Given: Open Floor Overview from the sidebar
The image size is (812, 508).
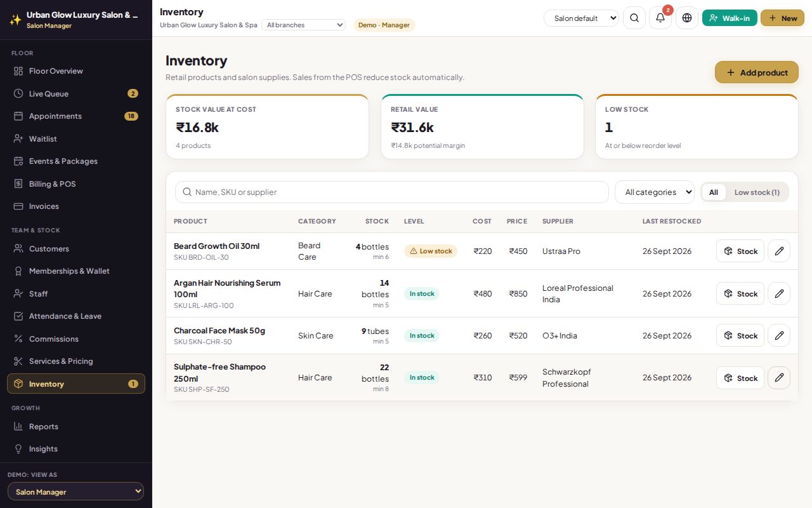Looking at the screenshot, I should (76, 71).
